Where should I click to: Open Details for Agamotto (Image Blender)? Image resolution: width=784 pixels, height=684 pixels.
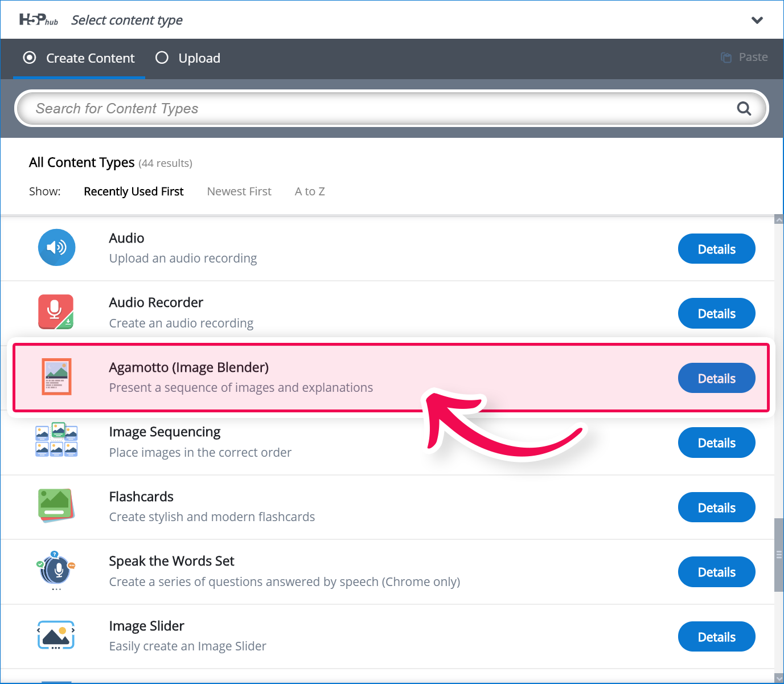tap(716, 378)
